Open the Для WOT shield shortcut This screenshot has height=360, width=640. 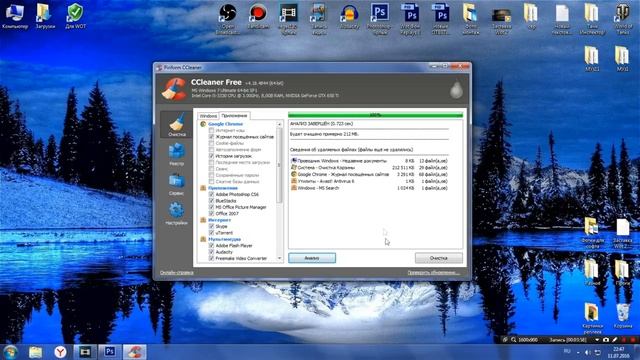(76, 16)
